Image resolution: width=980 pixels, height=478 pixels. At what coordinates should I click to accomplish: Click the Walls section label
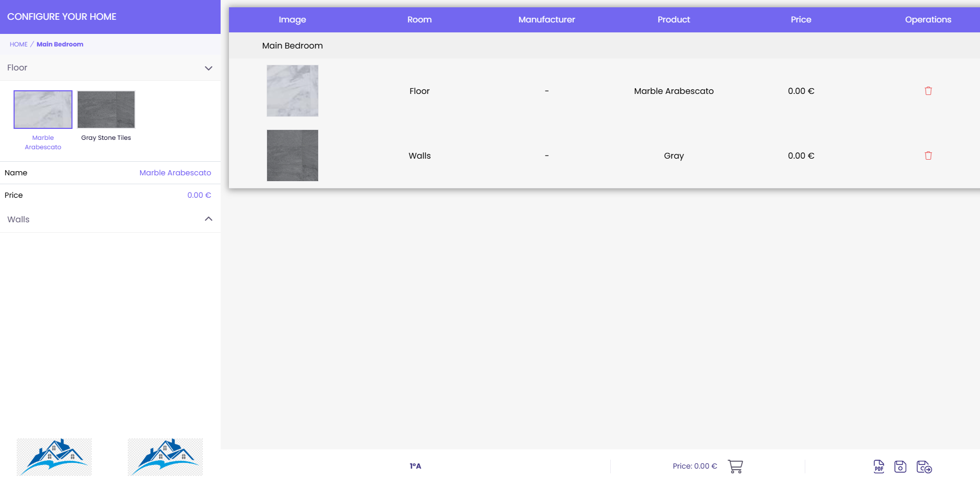pos(18,220)
